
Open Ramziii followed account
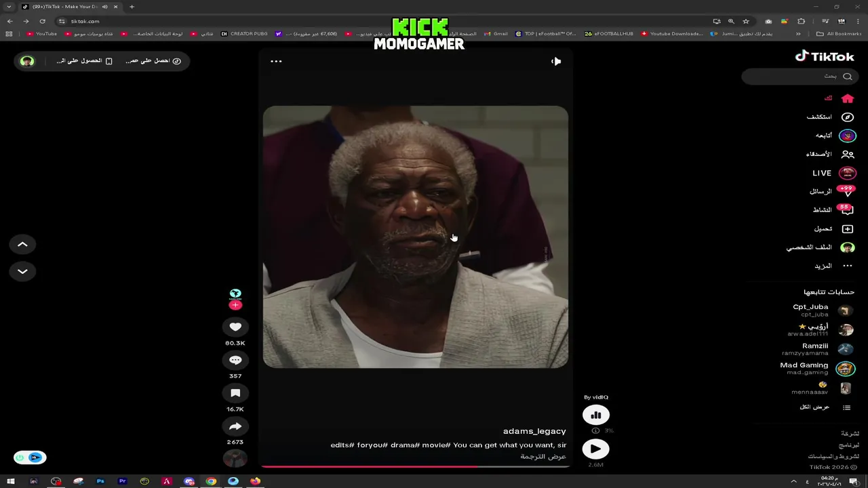coord(818,349)
